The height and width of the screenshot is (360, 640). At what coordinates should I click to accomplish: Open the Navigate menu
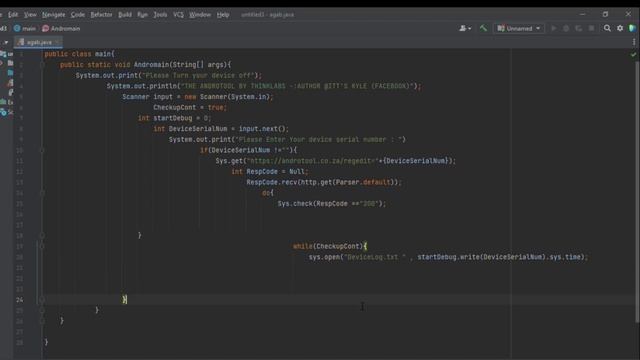click(53, 15)
